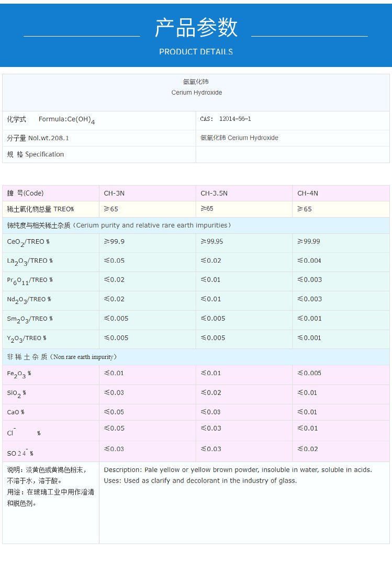Select the CH-3N column header
The height and width of the screenshot is (561, 392).
click(114, 193)
